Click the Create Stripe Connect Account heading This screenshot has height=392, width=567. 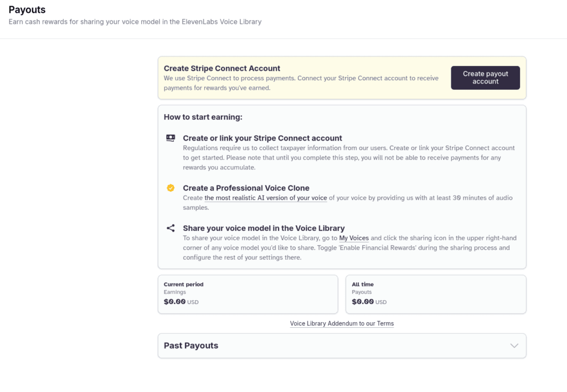221,68
